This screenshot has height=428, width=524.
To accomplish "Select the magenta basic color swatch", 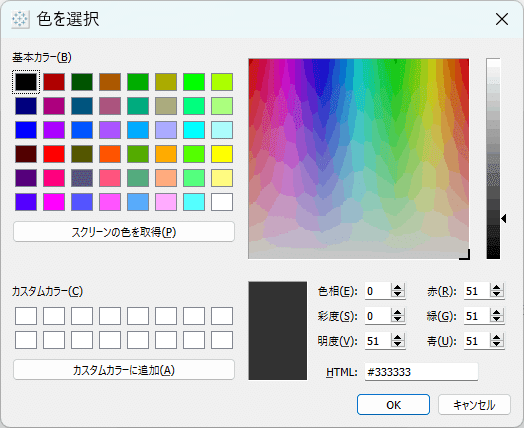I will tap(54, 202).
